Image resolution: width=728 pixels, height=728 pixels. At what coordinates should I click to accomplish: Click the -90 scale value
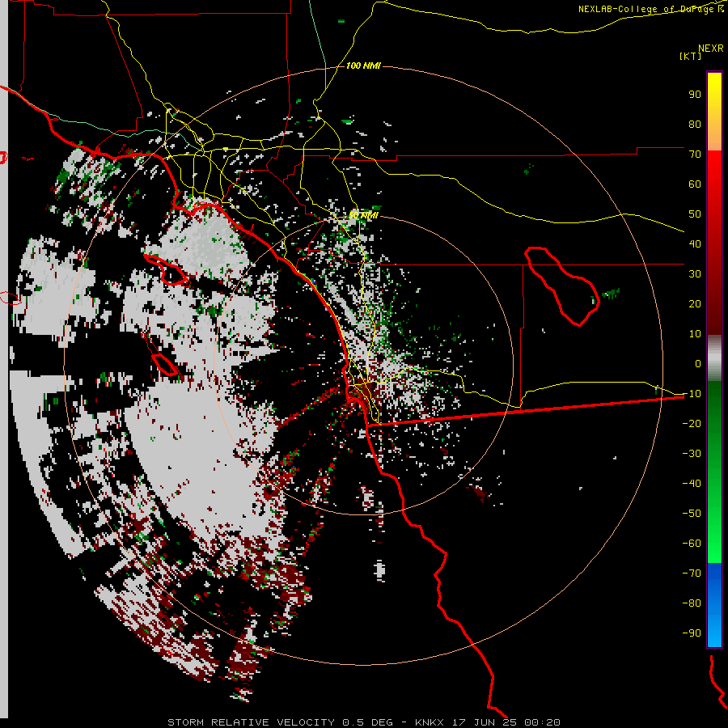pos(692,633)
